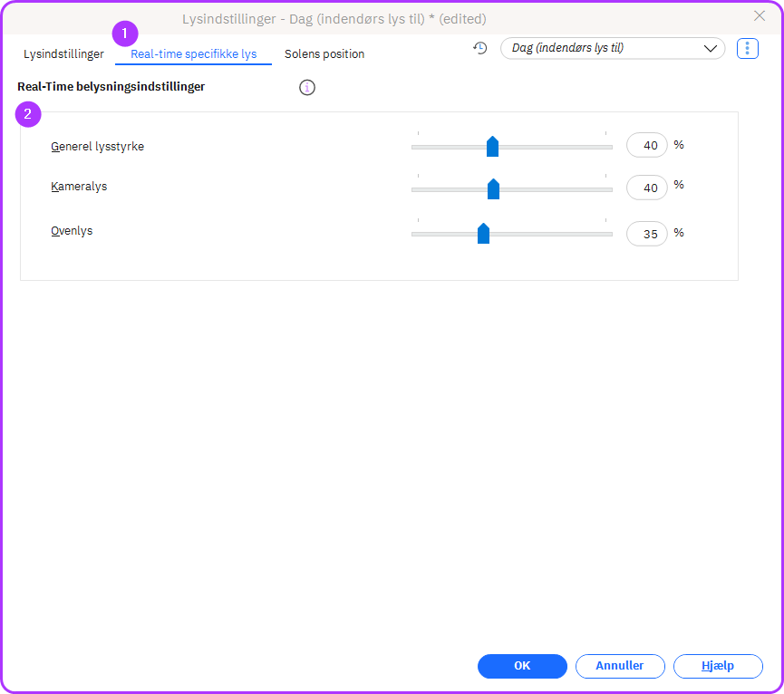Click the Ovenlys slider handle

point(483,234)
